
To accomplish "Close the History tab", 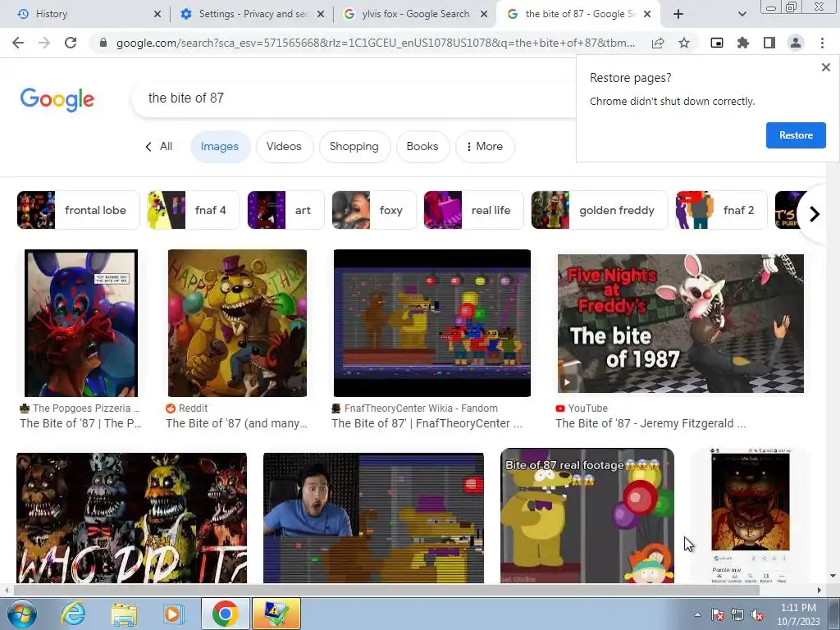I will (x=157, y=15).
